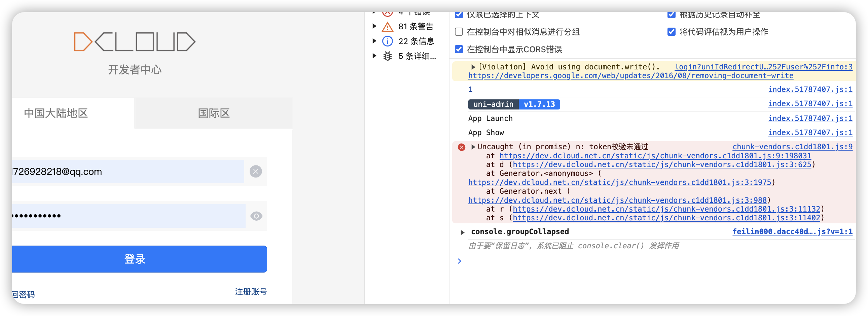Expand the 22 条信息 sidebar group
Image resolution: width=868 pixels, height=316 pixels.
point(374,41)
